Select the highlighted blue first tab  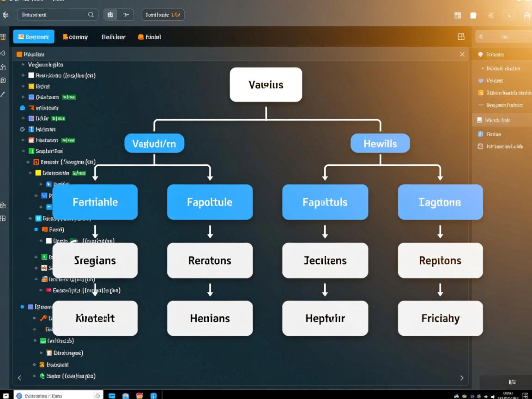pyautogui.click(x=34, y=37)
